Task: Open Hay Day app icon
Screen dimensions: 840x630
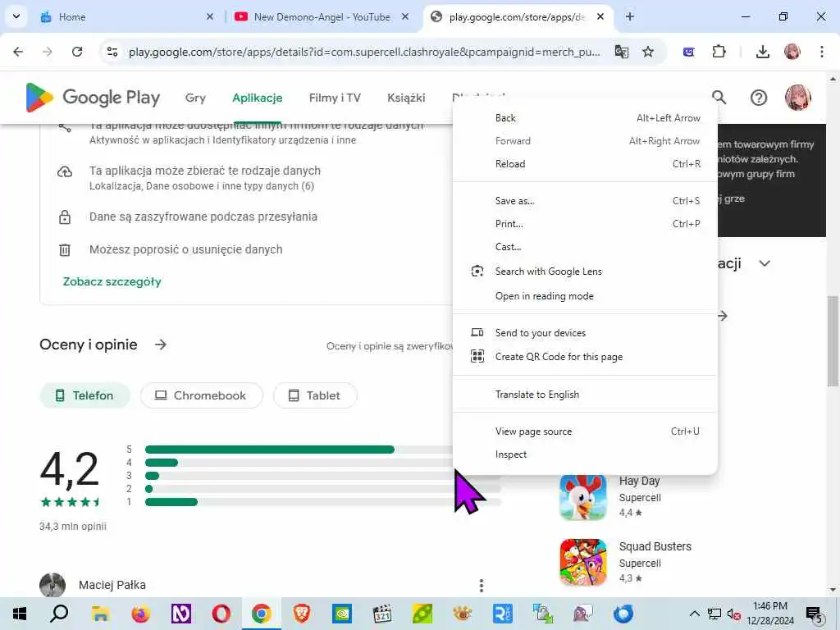Action: pos(583,497)
